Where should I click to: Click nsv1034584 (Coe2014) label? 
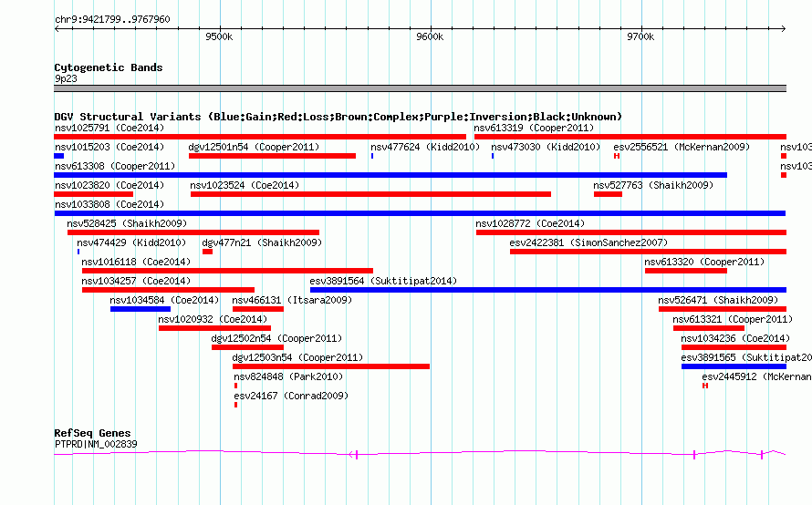pos(164,300)
